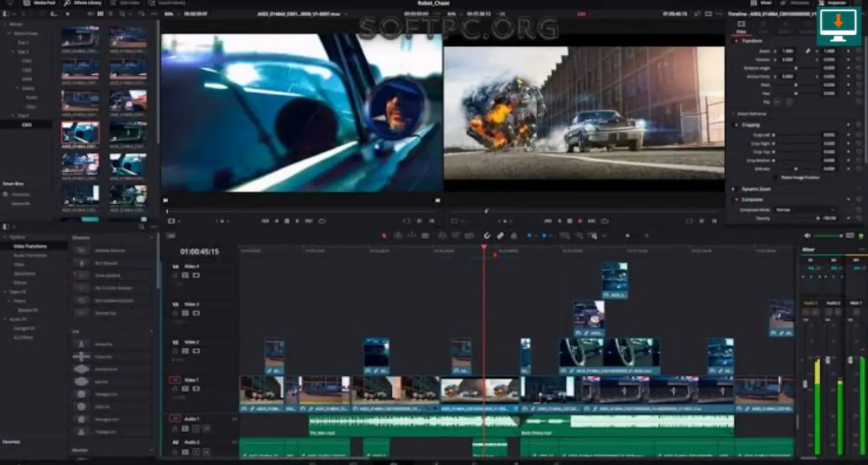Viewport: 868px width, 465px height.
Task: Select Video Transitions in effects list
Action: point(30,246)
